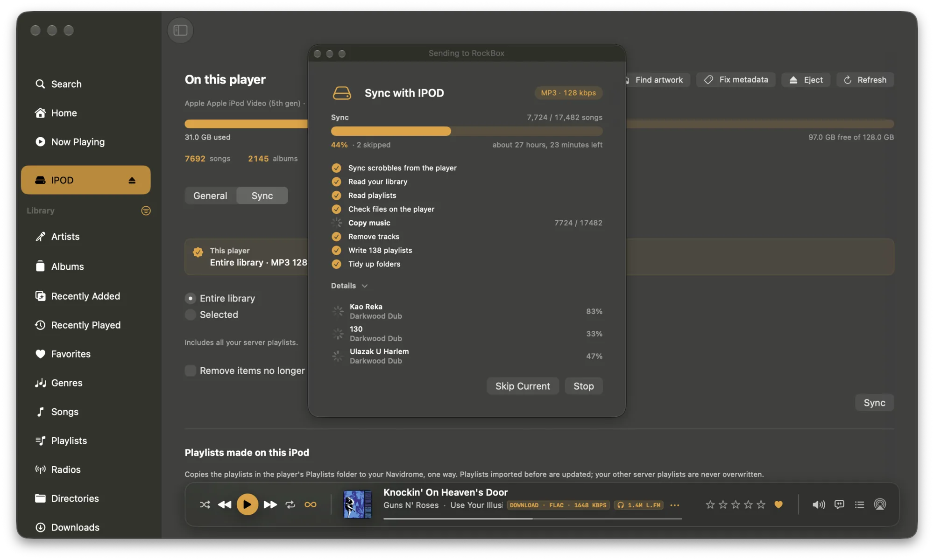Viewport: 934px width, 560px height.
Task: Click the orange Play button
Action: click(248, 505)
